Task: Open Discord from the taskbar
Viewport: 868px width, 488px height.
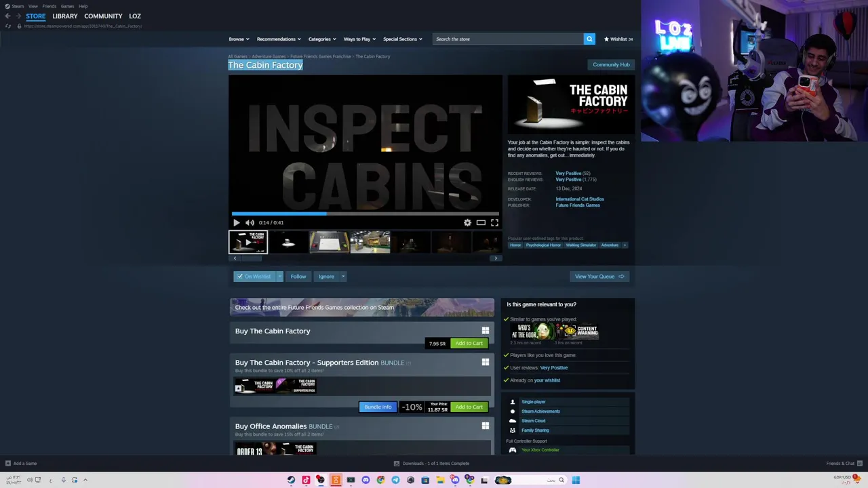Action: tap(366, 480)
